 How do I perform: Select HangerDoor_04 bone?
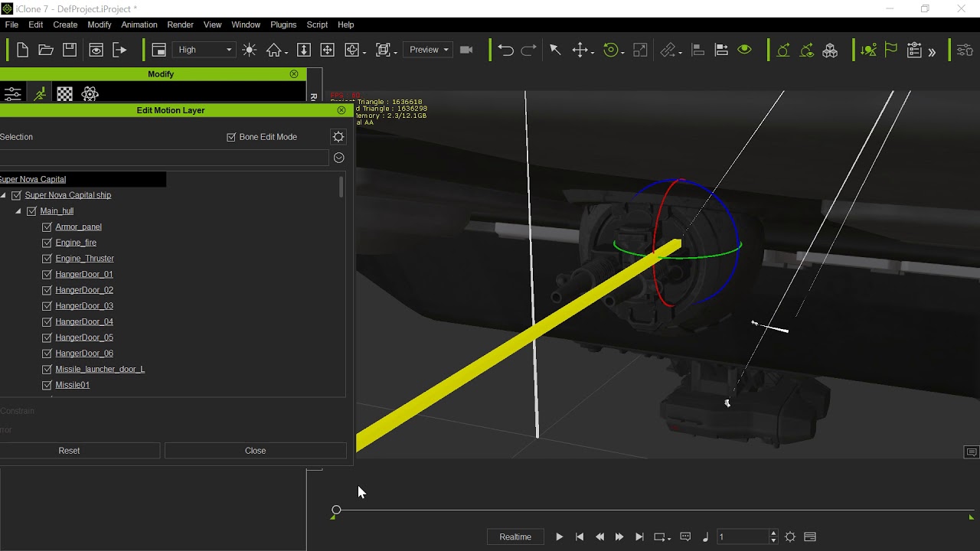[84, 322]
